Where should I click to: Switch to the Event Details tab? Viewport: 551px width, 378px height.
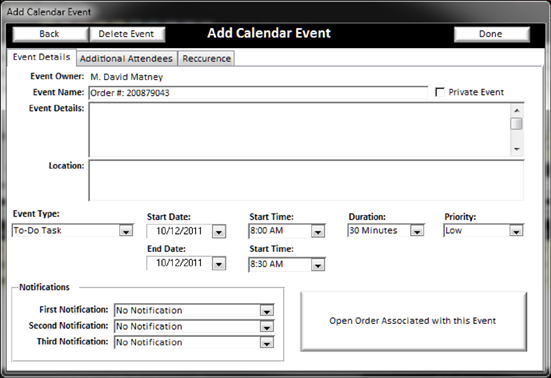tap(41, 57)
